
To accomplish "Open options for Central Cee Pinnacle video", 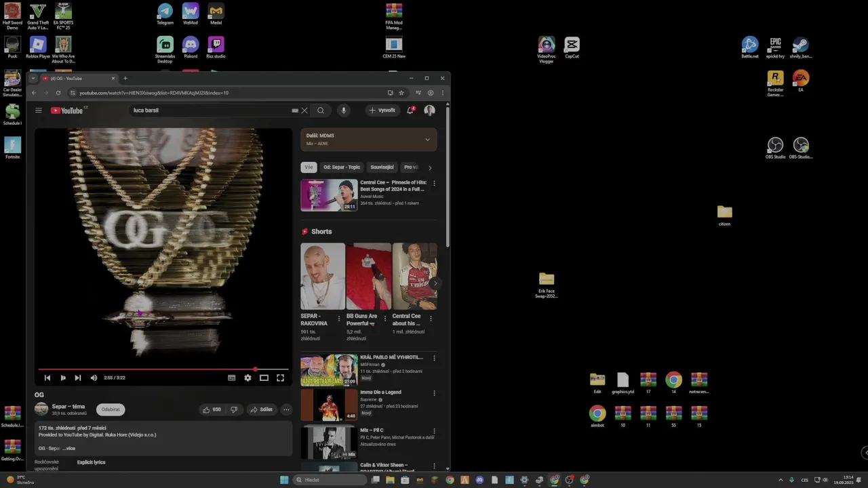I will pos(435,183).
